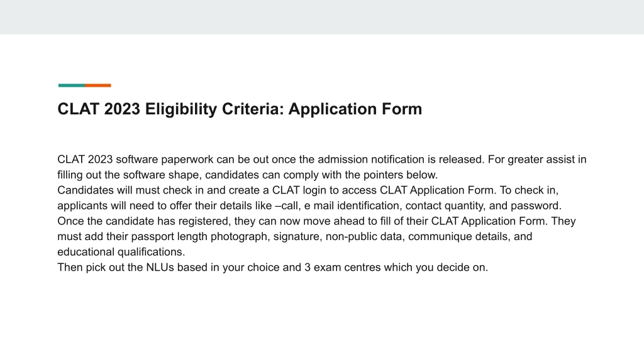Click the line starting "applicants will need to offer"
The image size is (644, 362).
(x=309, y=206)
